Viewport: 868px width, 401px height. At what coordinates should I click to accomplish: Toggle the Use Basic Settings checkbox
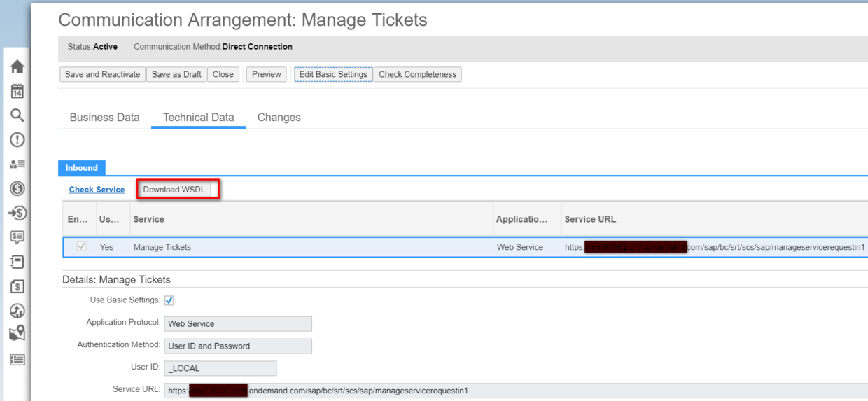[x=169, y=300]
